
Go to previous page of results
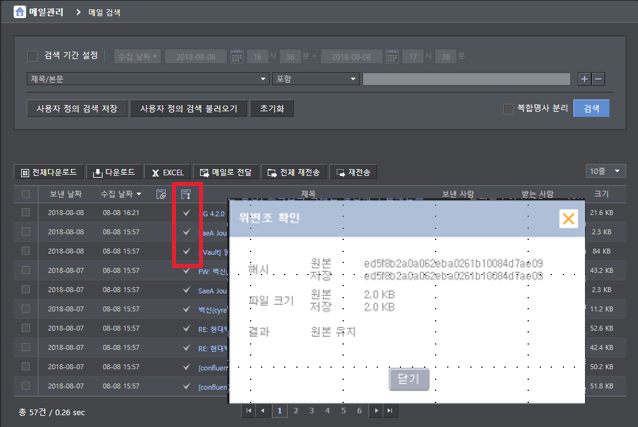(x=263, y=411)
